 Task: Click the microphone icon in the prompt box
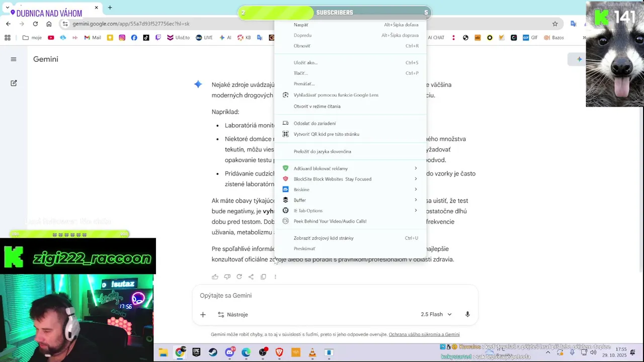pyautogui.click(x=467, y=314)
